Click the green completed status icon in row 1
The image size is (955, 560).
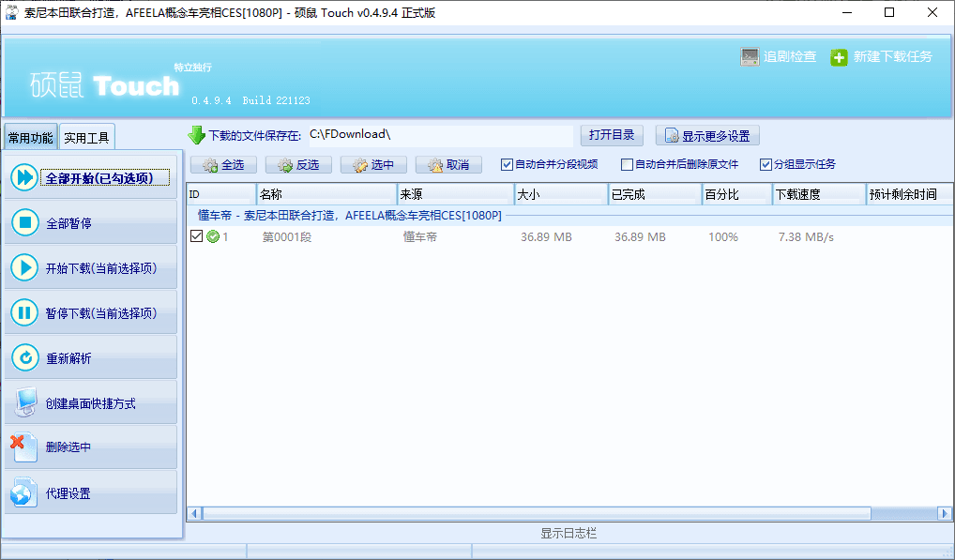(213, 236)
